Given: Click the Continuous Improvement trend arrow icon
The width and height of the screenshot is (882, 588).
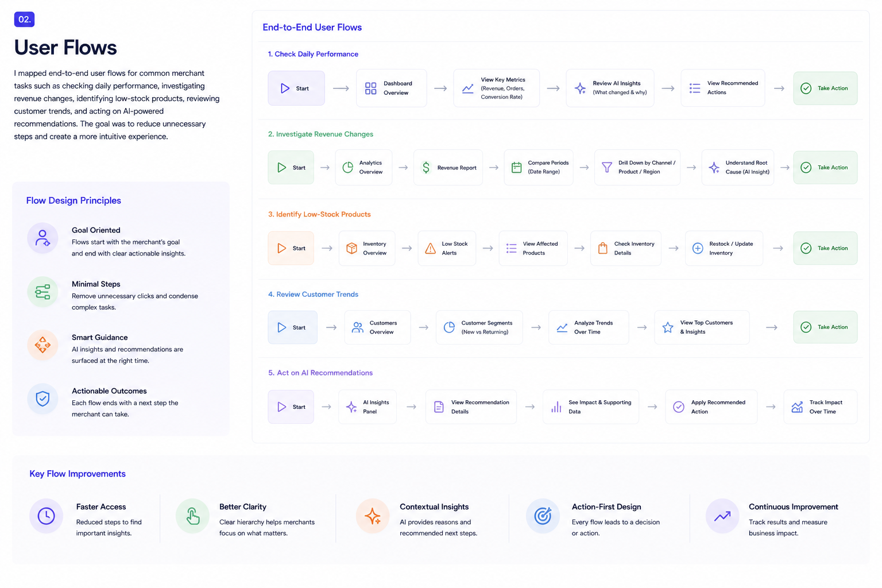Looking at the screenshot, I should 722,516.
